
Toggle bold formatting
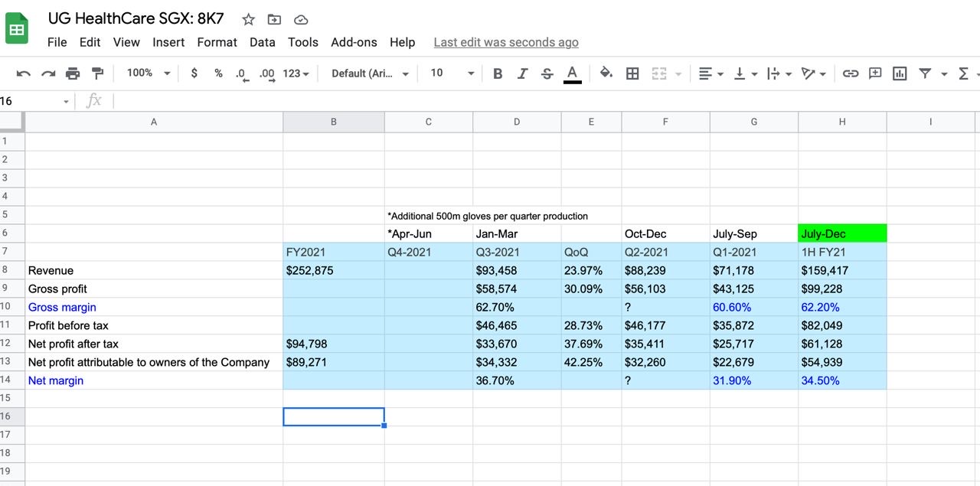498,73
